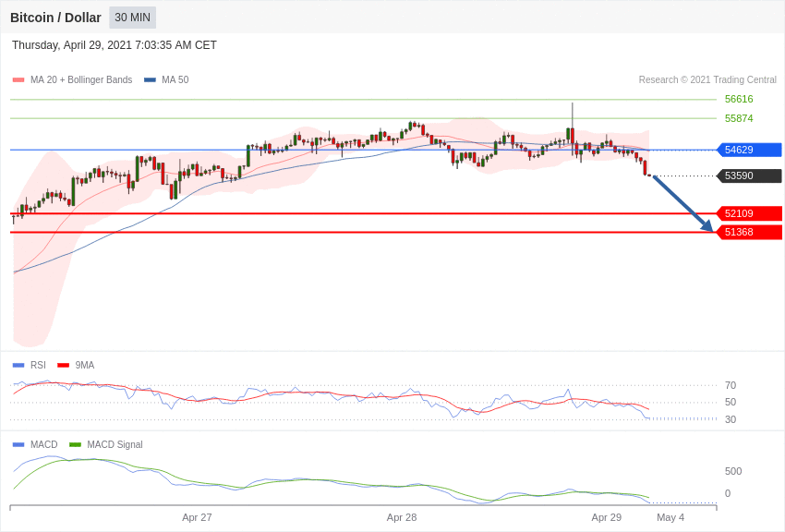The image size is (785, 532).
Task: Click the RSI 70 level label
Action: click(731, 385)
